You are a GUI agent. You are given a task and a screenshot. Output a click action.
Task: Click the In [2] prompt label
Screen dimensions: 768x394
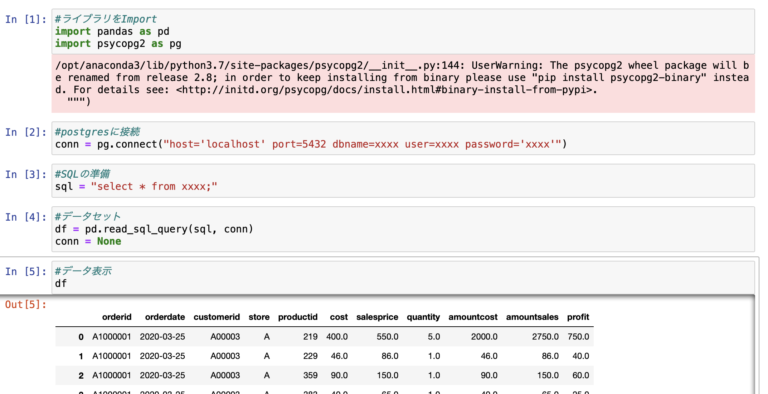click(26, 132)
